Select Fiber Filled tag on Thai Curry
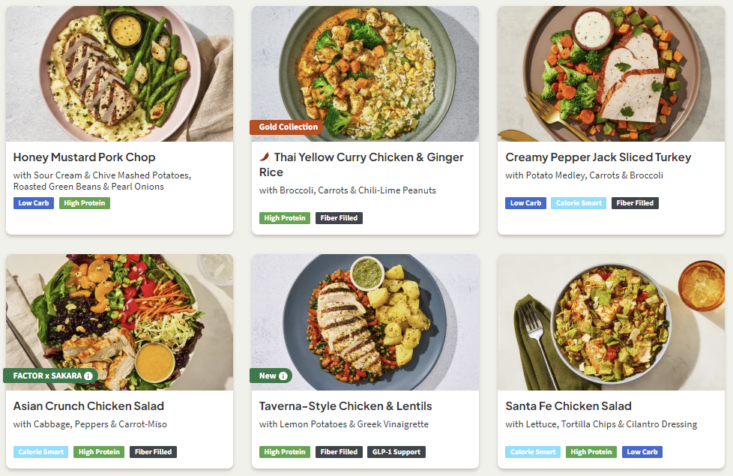Viewport: 733px width, 476px height. pyautogui.click(x=339, y=218)
